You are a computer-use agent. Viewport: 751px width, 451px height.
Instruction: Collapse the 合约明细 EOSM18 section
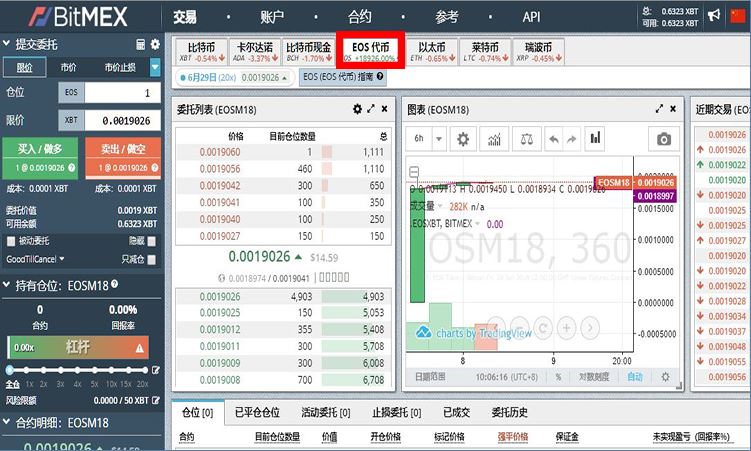(x=7, y=422)
